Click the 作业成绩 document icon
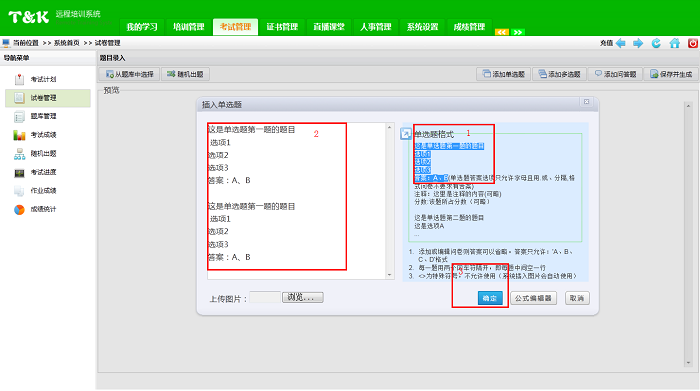 (x=19, y=191)
